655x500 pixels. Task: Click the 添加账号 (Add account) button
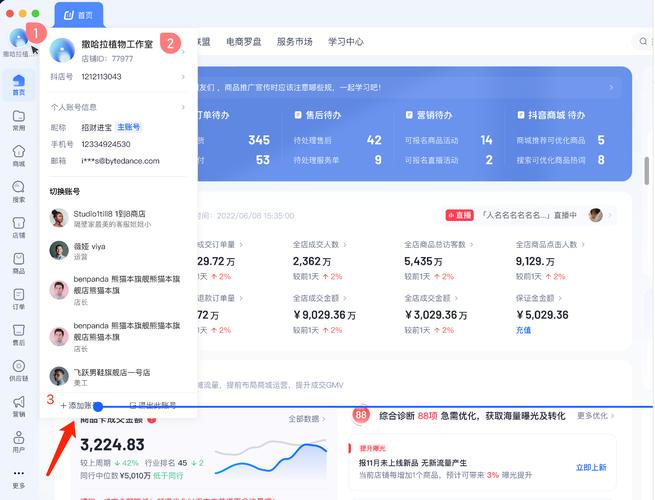[x=78, y=405]
